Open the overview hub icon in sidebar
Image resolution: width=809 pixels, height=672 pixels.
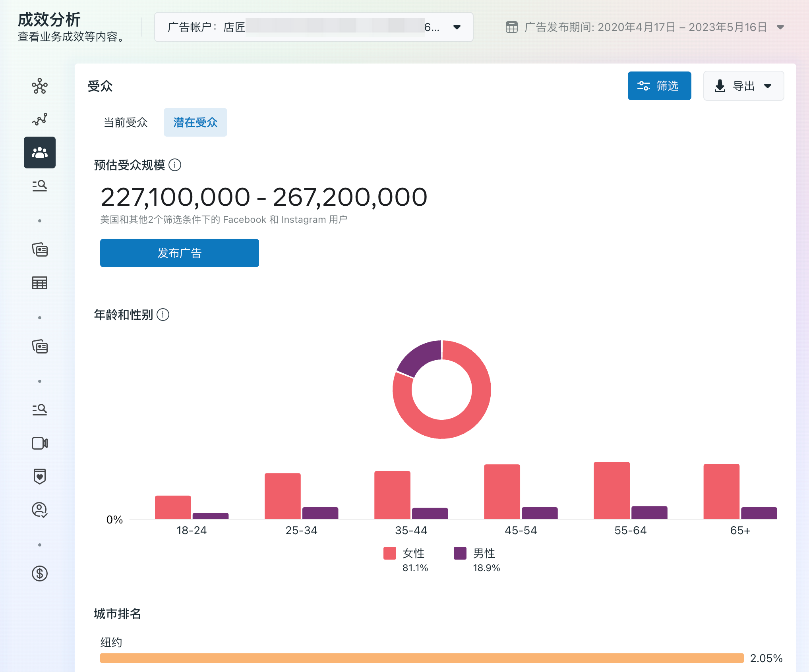tap(39, 86)
